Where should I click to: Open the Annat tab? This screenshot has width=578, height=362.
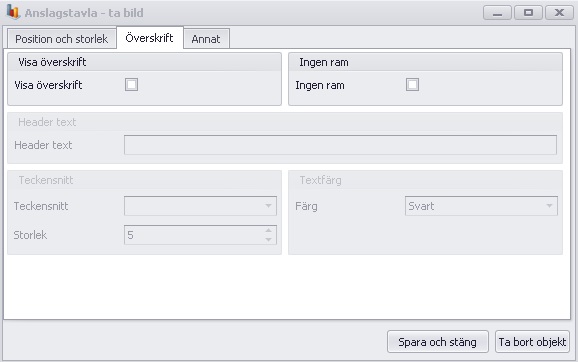pyautogui.click(x=206, y=39)
